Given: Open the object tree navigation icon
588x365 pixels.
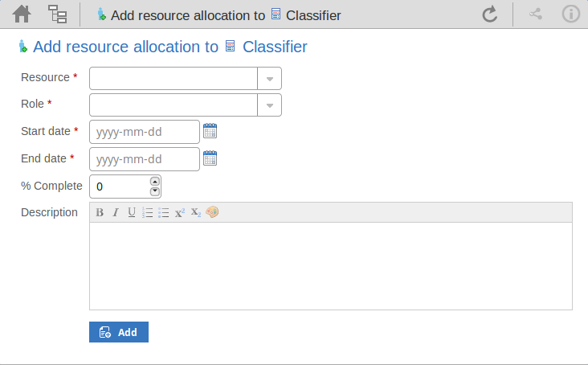Looking at the screenshot, I should 58,14.
